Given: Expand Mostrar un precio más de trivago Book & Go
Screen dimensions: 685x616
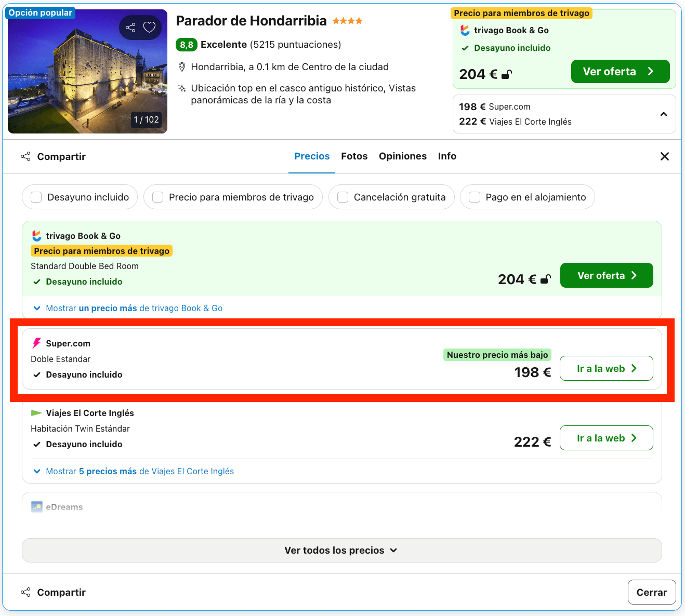Looking at the screenshot, I should coord(127,308).
